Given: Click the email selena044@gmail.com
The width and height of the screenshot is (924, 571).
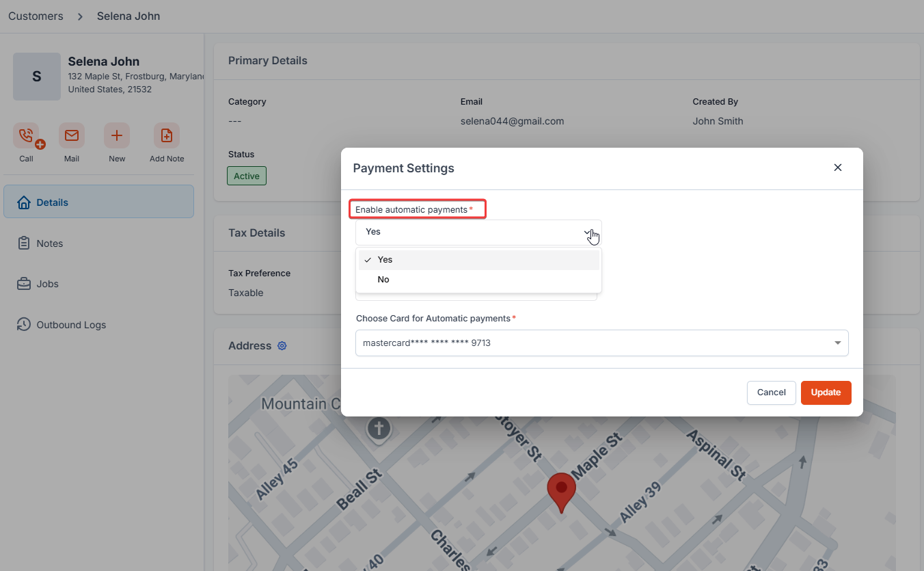Looking at the screenshot, I should pyautogui.click(x=512, y=121).
